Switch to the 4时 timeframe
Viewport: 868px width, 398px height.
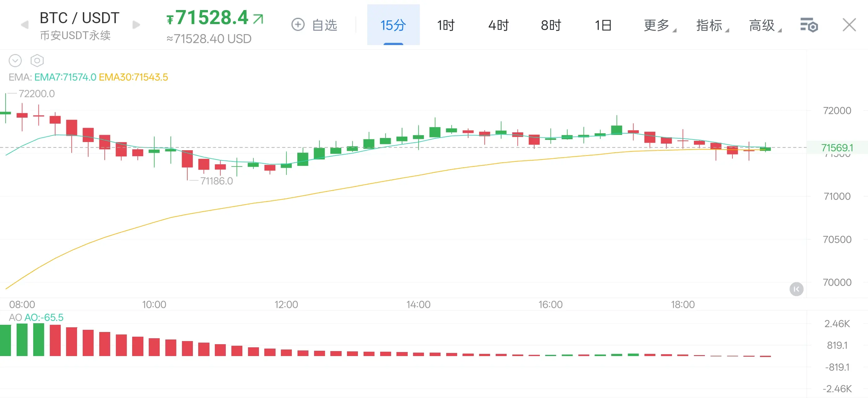(x=499, y=25)
